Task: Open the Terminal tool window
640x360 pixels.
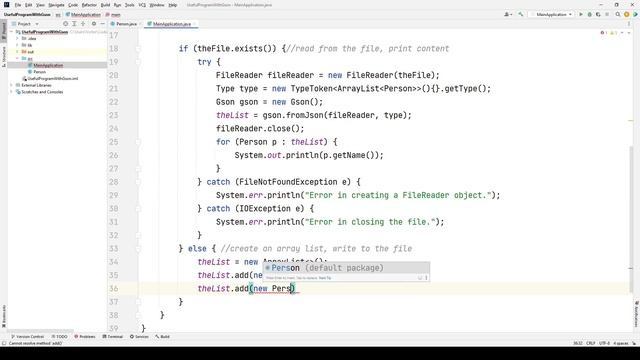Action: click(x=112, y=337)
